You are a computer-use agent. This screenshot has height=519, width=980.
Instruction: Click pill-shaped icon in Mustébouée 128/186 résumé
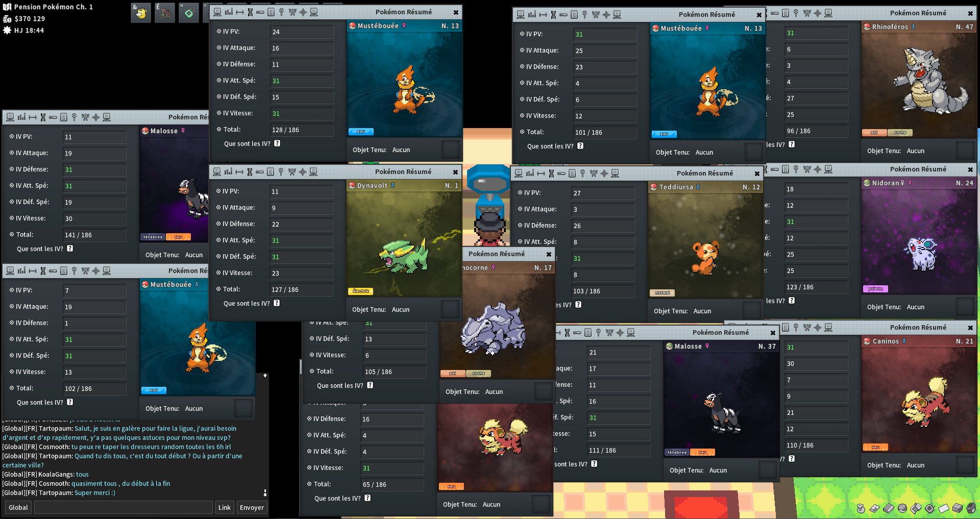(x=260, y=12)
